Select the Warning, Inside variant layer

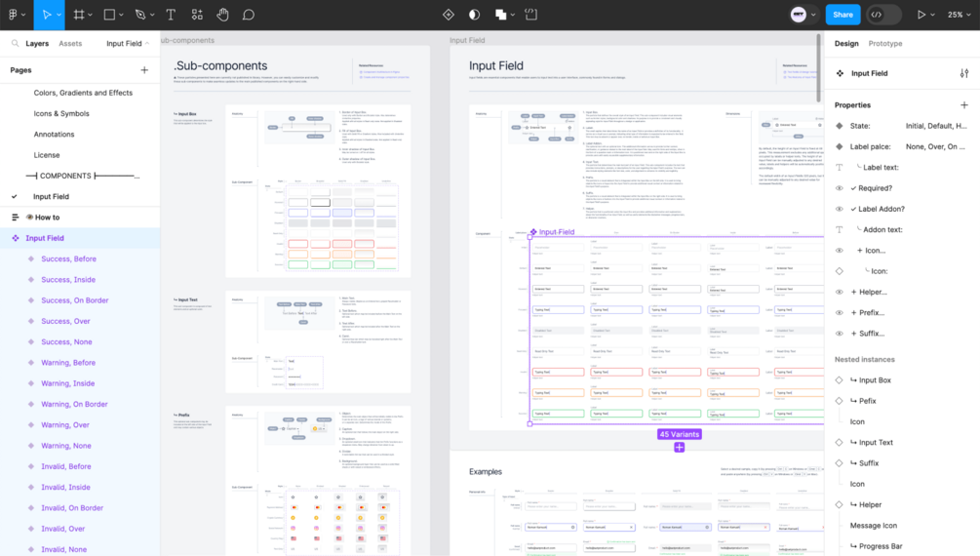pos(67,382)
